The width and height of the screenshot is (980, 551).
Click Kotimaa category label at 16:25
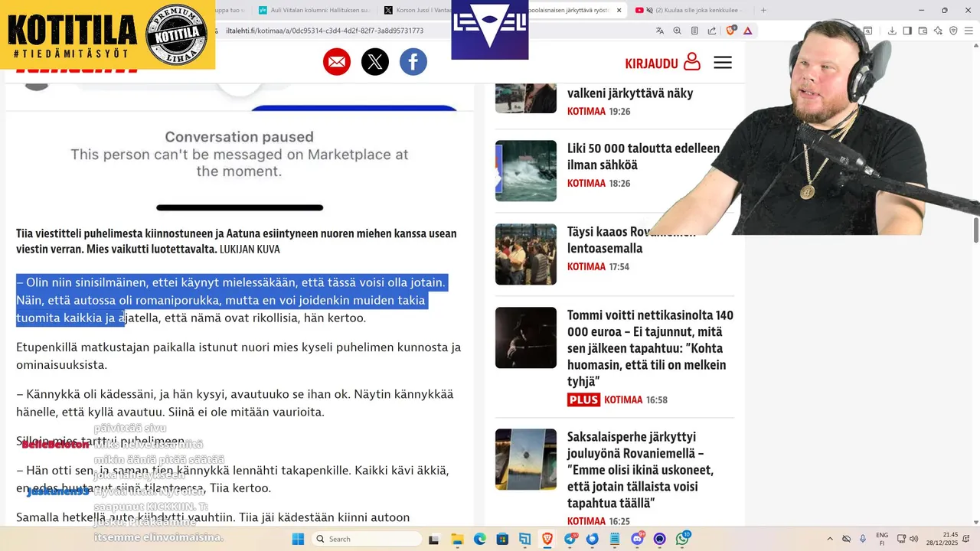click(586, 522)
